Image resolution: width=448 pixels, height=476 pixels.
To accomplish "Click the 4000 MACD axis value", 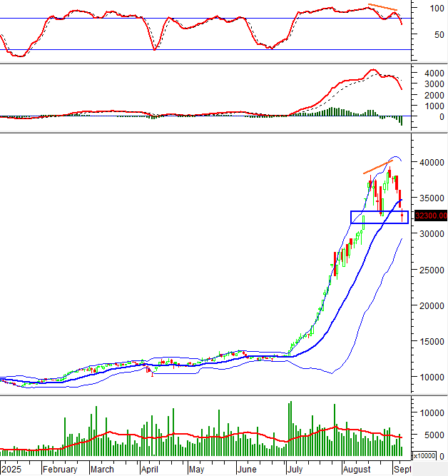I will point(434,74).
